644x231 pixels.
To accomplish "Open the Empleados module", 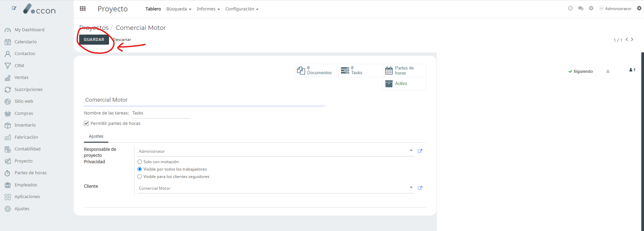I will point(26,185).
